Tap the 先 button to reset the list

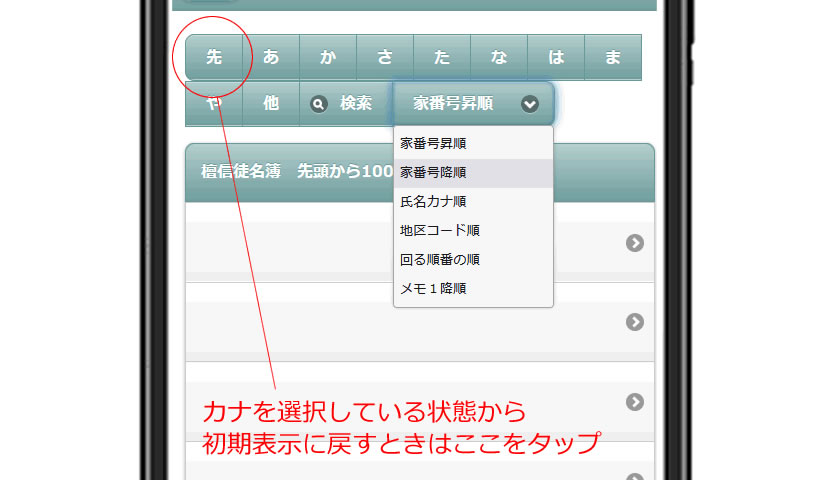tap(214, 57)
